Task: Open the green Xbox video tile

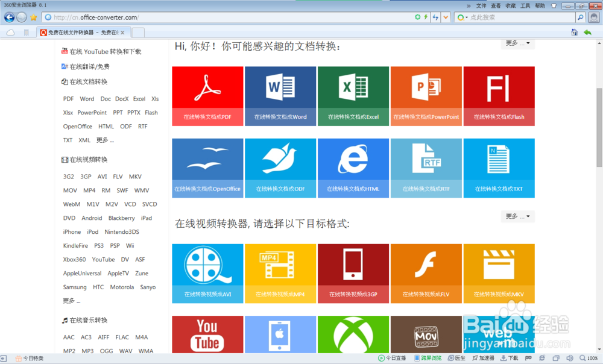Action: [x=353, y=334]
